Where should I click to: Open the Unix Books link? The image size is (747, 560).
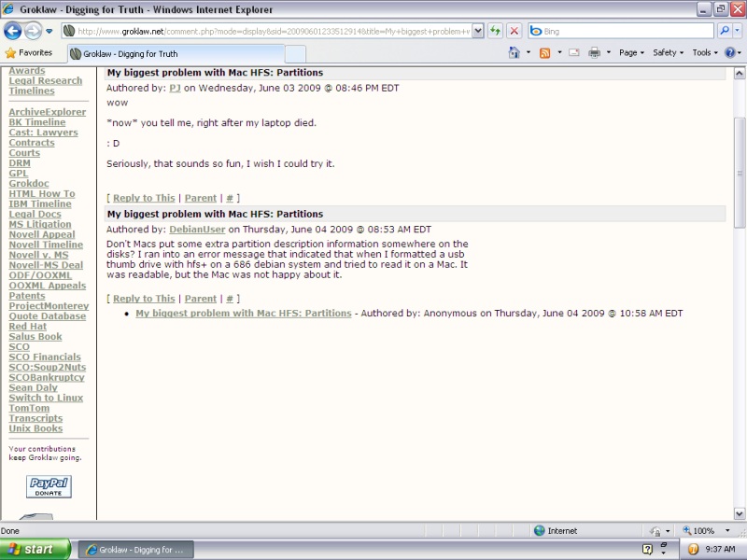pyautogui.click(x=35, y=428)
